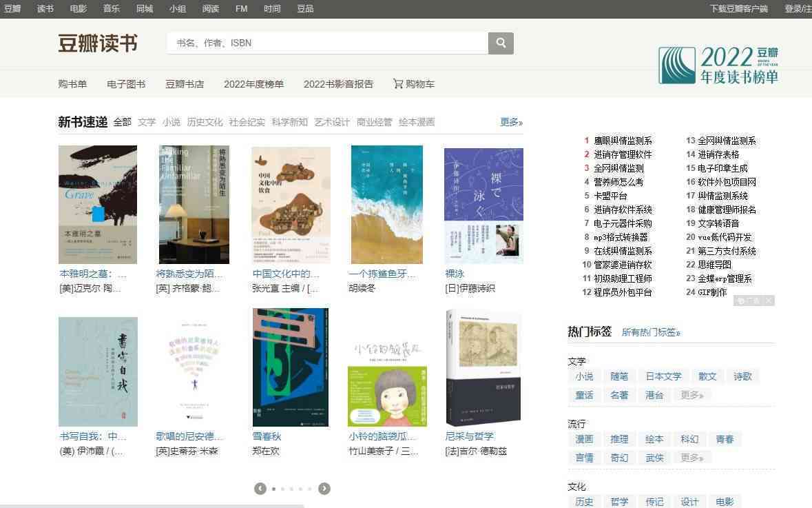Focus the 书名、作者、ISBN search field
This screenshot has width=812, height=508.
[x=327, y=43]
